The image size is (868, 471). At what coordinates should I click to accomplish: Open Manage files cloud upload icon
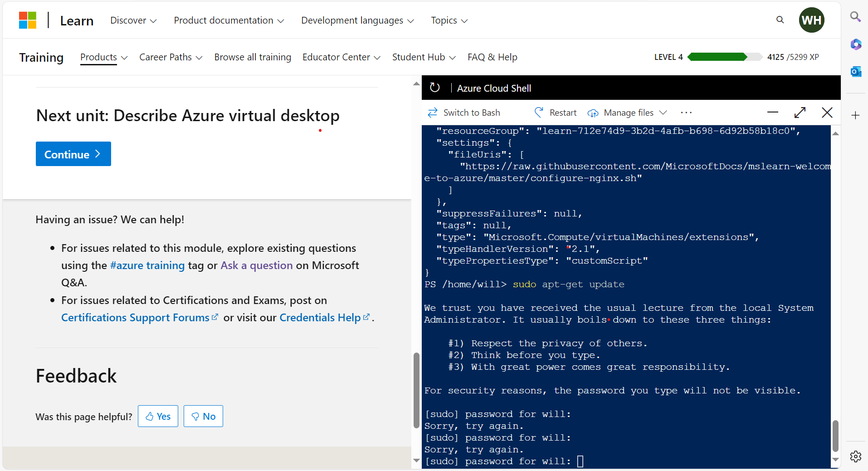[x=593, y=113]
